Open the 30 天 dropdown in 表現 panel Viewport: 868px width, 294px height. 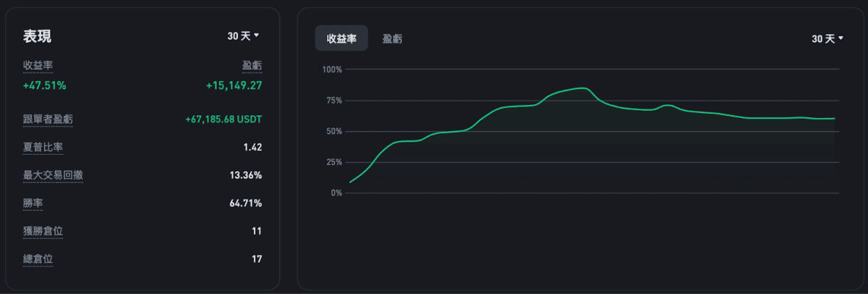click(243, 35)
